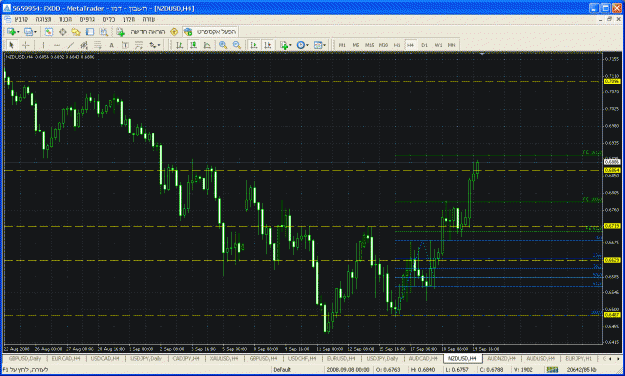Switch to the EURCAD,H4 chart tab

click(x=66, y=359)
